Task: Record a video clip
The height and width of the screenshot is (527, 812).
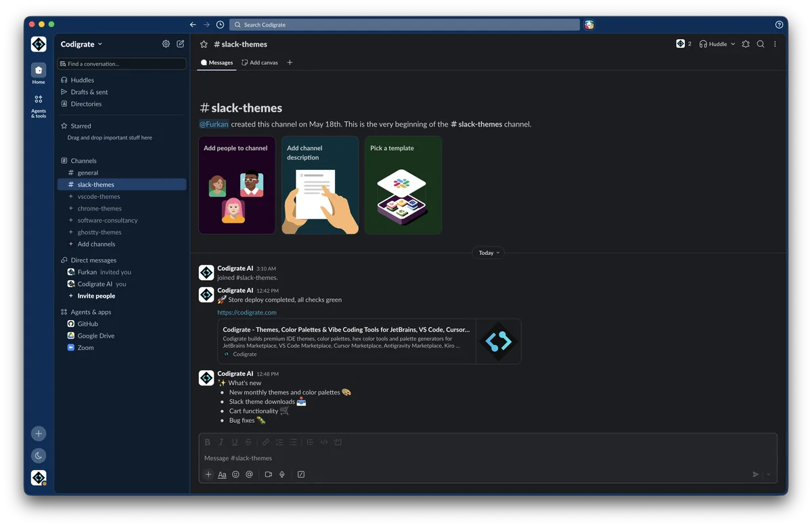Action: [x=269, y=475]
